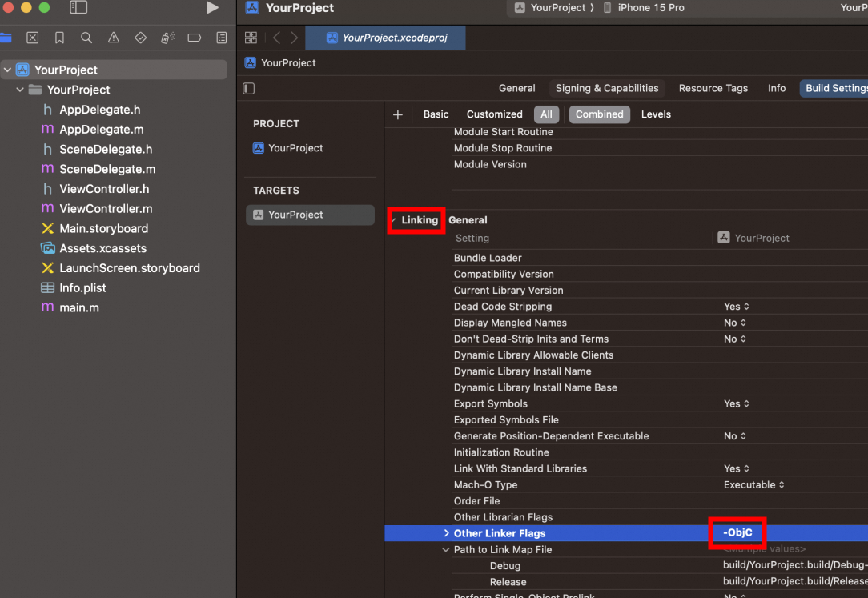Image resolution: width=868 pixels, height=598 pixels.
Task: Select the YourProject.xcodeproj editor tab
Action: click(x=386, y=38)
